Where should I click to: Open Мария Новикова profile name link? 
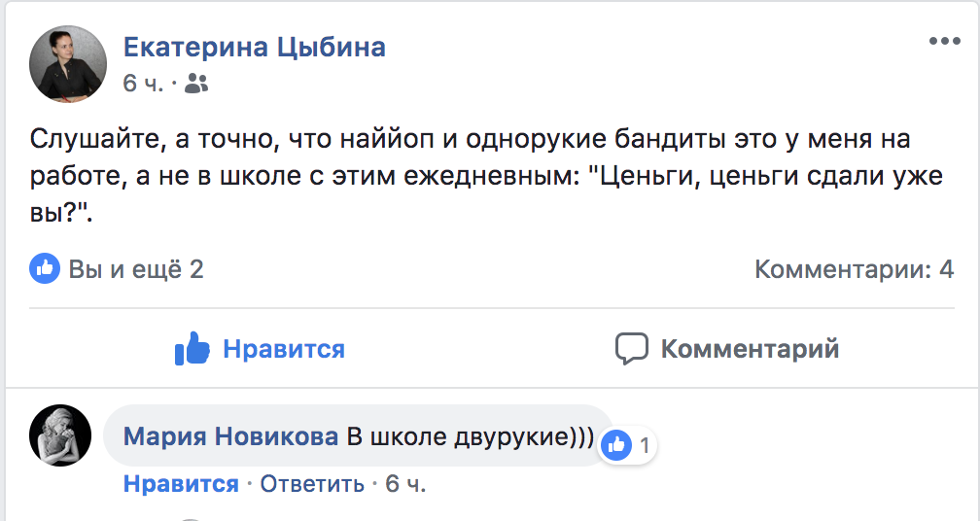231,437
